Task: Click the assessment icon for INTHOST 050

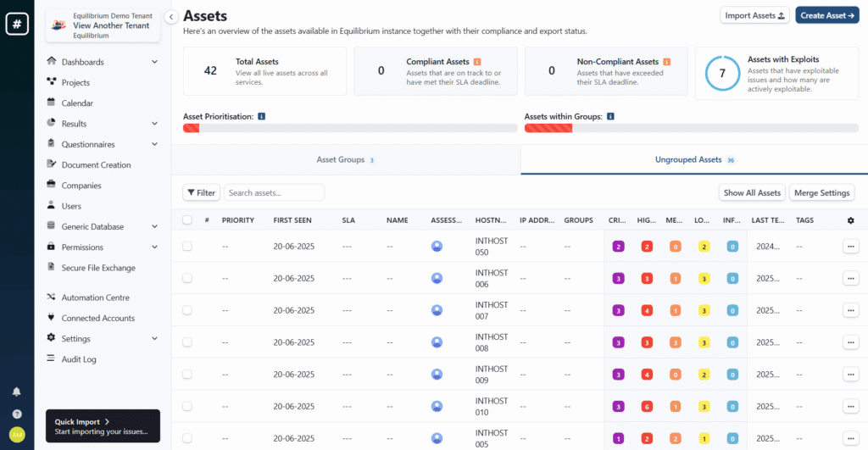Action: [437, 246]
